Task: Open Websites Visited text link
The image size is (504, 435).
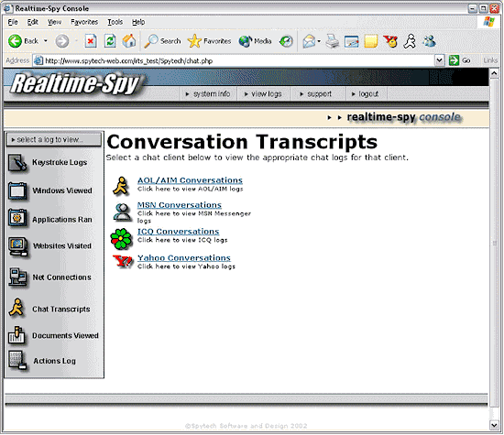Action: (x=62, y=246)
